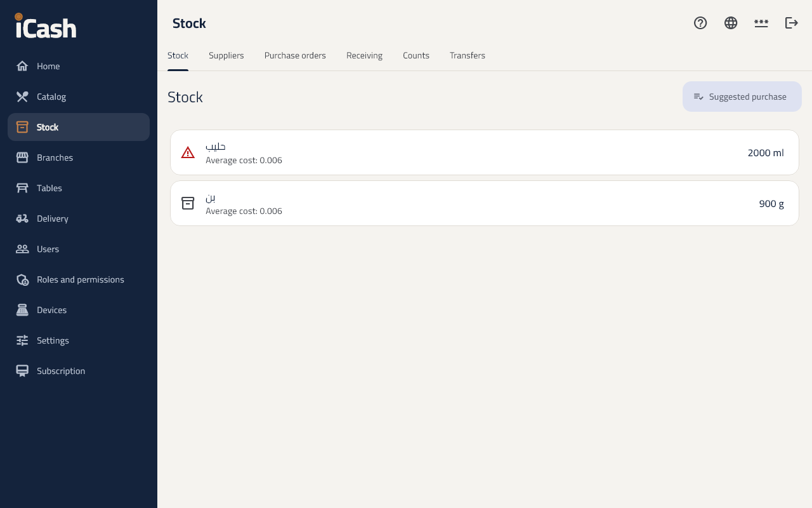Open Users in the sidebar
The width and height of the screenshot is (812, 508).
pyautogui.click(x=79, y=249)
